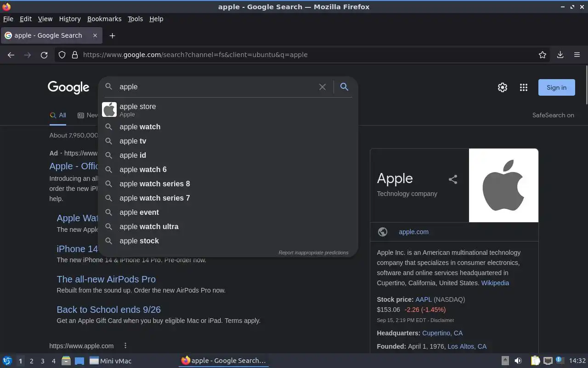Click the Google logo
Screen dimensions: 588x368
(68, 87)
